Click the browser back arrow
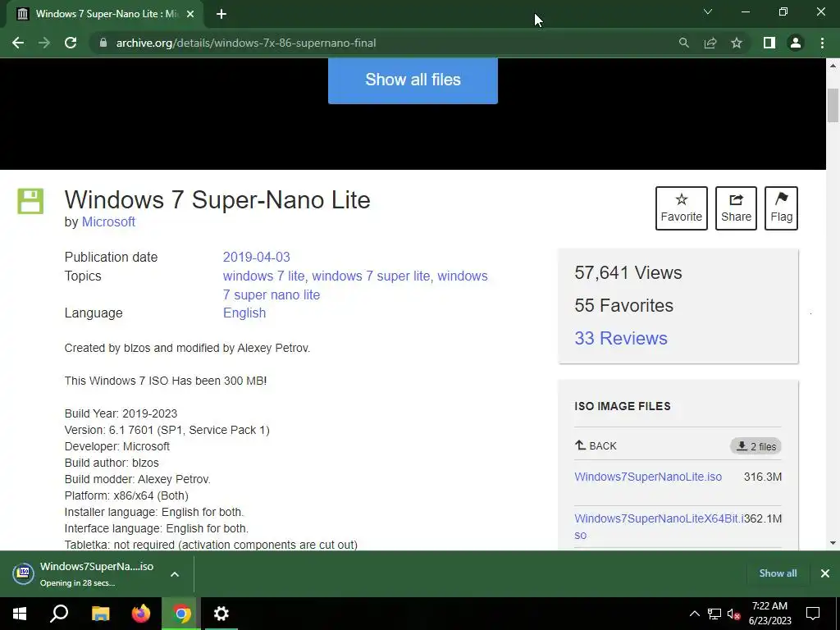The width and height of the screenshot is (840, 630). pos(18,43)
